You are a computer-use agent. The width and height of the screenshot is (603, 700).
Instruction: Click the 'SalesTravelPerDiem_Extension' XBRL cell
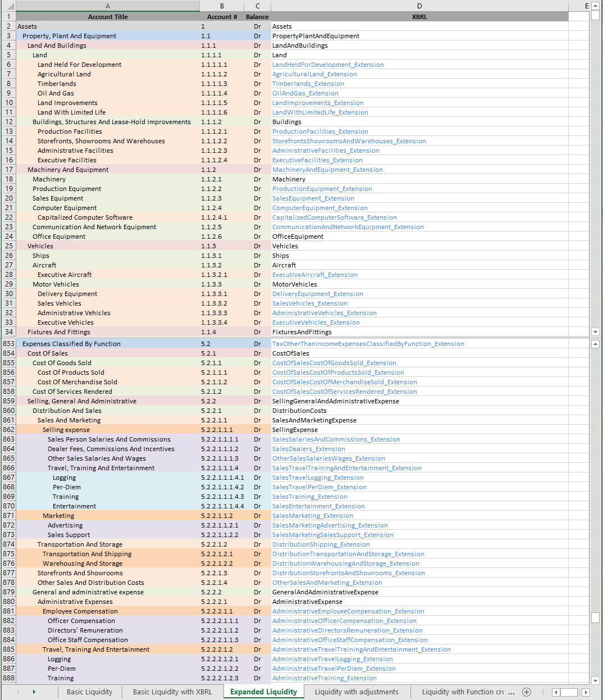coord(419,487)
